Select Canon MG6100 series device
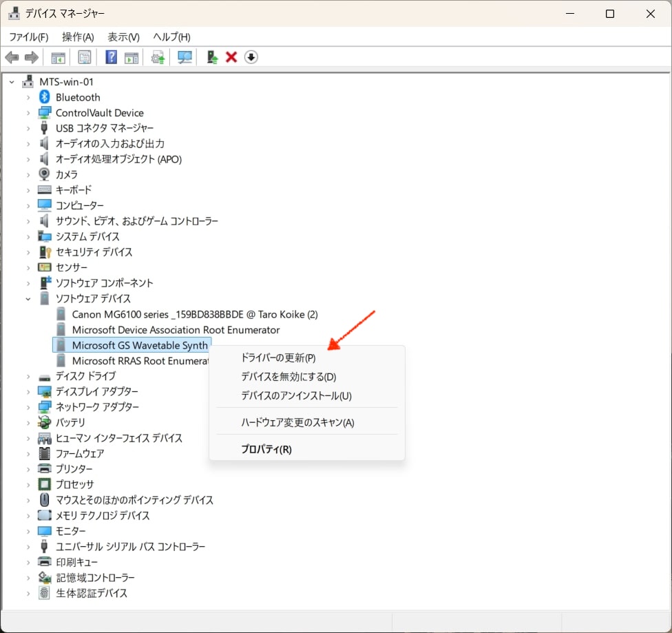Image resolution: width=672 pixels, height=633 pixels. (x=194, y=314)
